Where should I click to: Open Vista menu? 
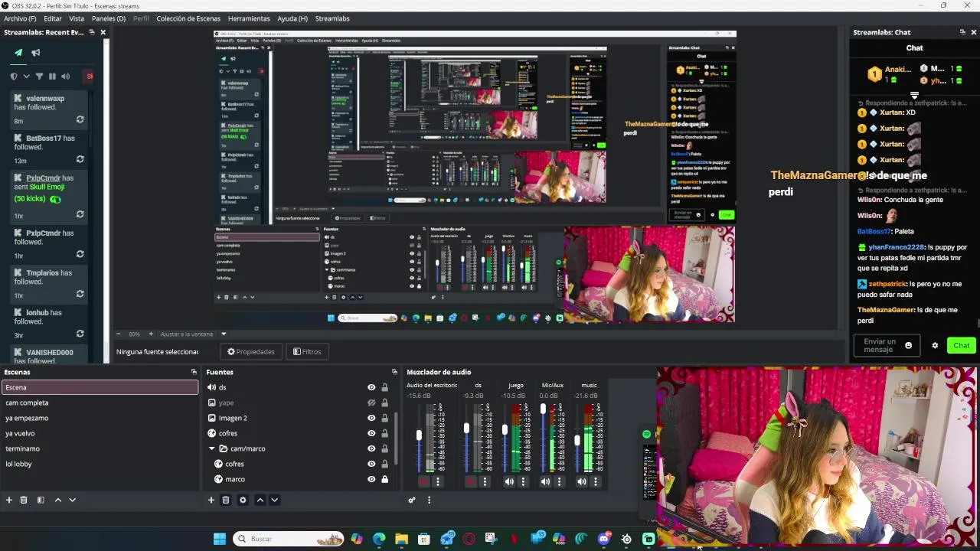pyautogui.click(x=77, y=18)
